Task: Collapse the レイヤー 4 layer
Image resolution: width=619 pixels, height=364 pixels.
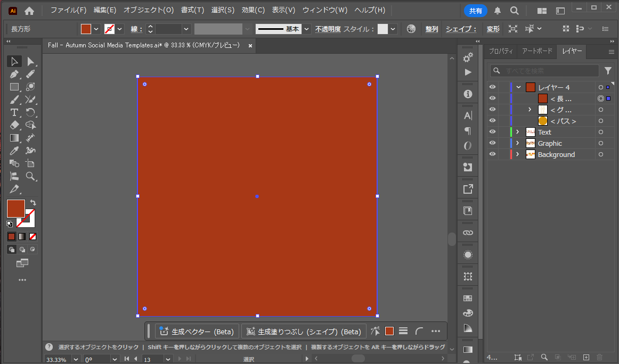Action: 519,87
